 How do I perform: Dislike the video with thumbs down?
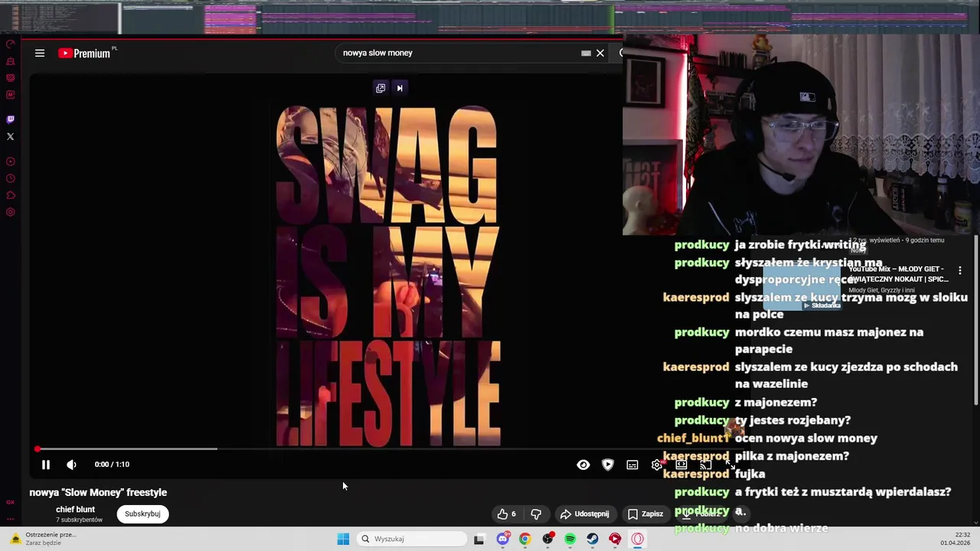point(536,514)
